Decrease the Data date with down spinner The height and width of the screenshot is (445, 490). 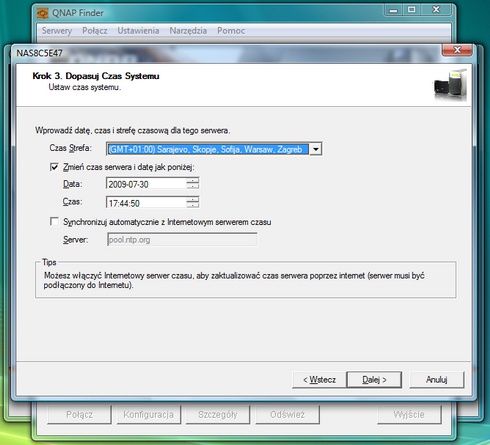tap(192, 186)
